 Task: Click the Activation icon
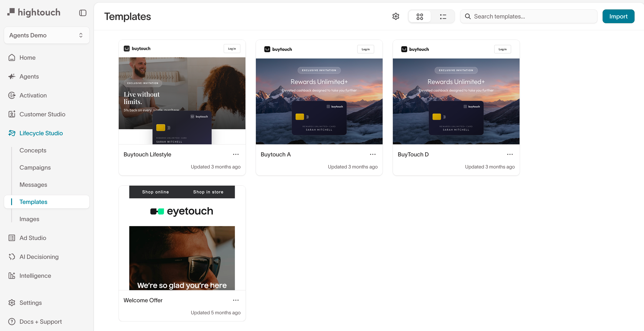[x=12, y=95]
